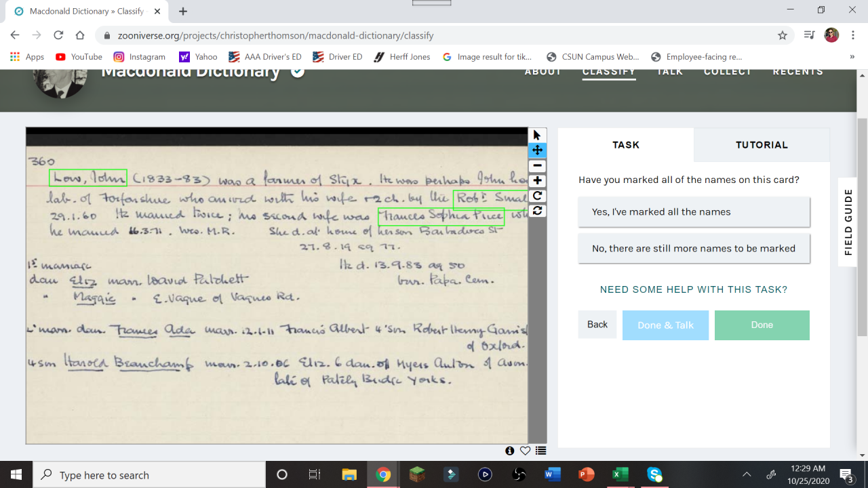Open the Employee-facing bookmark
868x488 pixels.
(696, 57)
